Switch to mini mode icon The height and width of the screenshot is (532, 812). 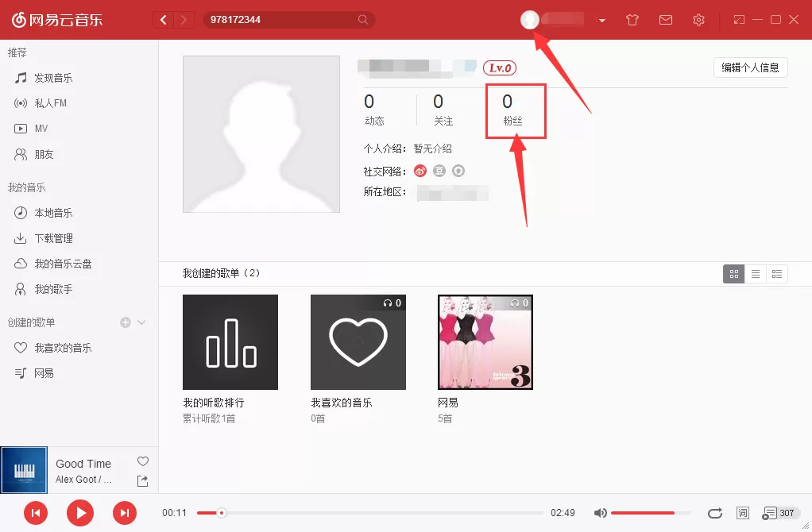point(739,20)
